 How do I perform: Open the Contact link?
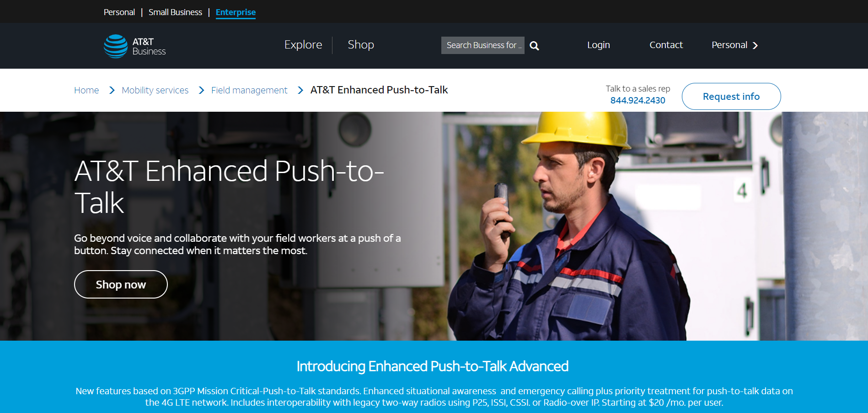click(666, 45)
